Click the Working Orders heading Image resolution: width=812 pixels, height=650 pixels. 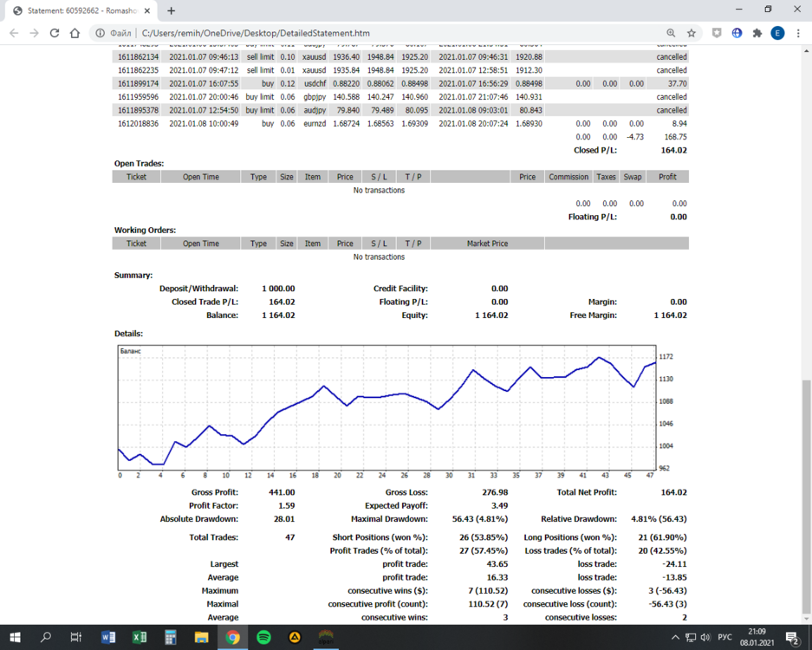[x=145, y=230]
